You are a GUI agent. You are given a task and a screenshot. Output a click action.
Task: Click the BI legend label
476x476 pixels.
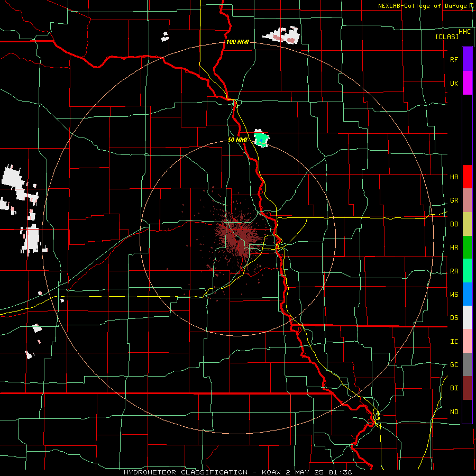point(454,388)
